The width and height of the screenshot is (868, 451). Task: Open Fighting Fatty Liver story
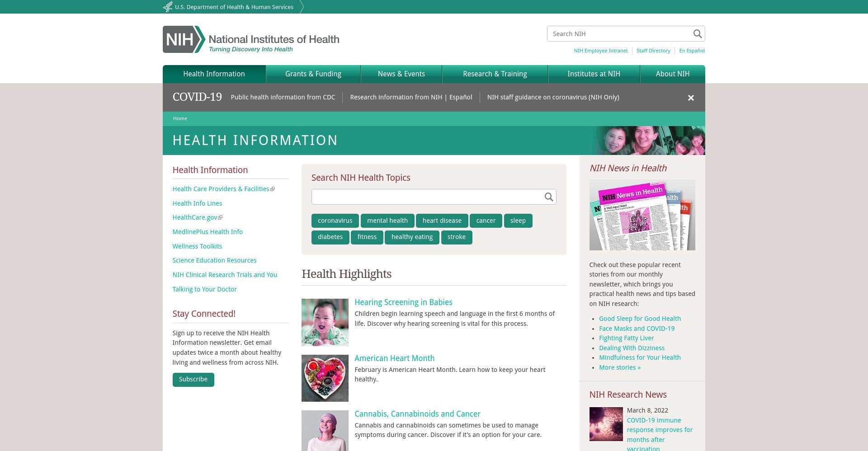(x=626, y=338)
